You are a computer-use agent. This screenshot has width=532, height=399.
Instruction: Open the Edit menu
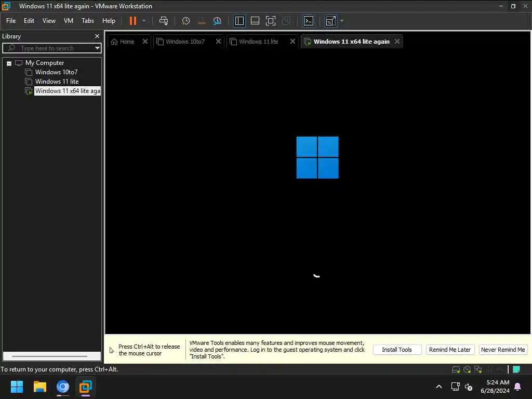29,21
